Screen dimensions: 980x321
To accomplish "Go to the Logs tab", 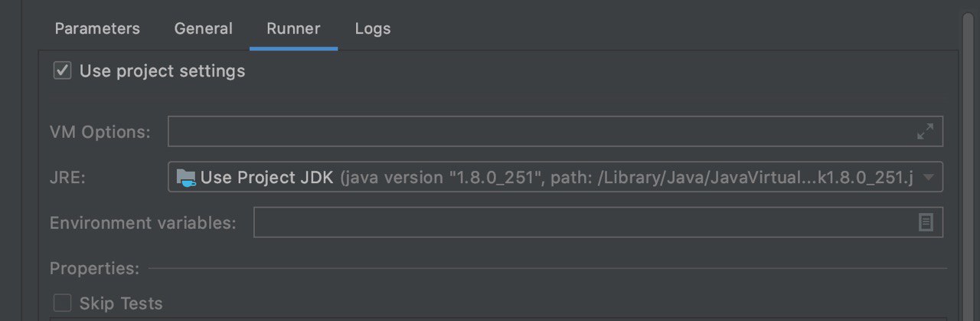I will pos(373,29).
